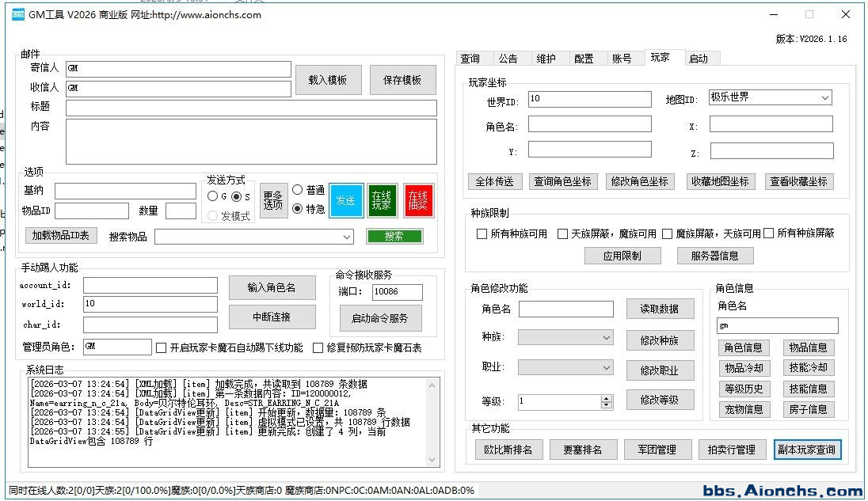Enable 所有种族可用 checkbox
The width and height of the screenshot is (868, 501).
(x=482, y=233)
